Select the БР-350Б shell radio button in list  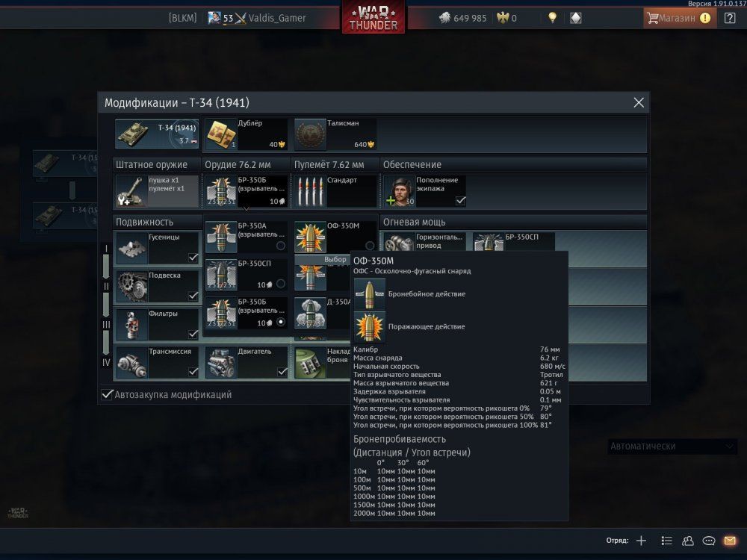(281, 322)
